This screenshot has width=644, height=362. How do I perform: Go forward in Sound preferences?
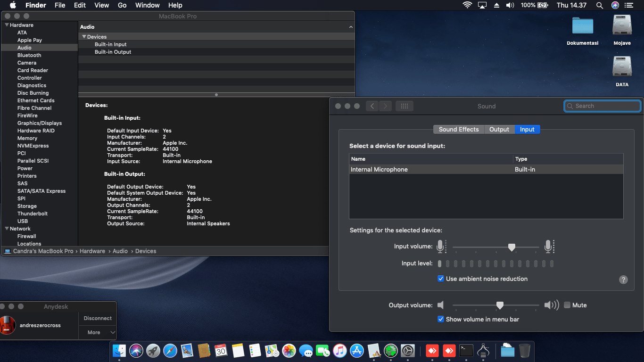pyautogui.click(x=386, y=106)
